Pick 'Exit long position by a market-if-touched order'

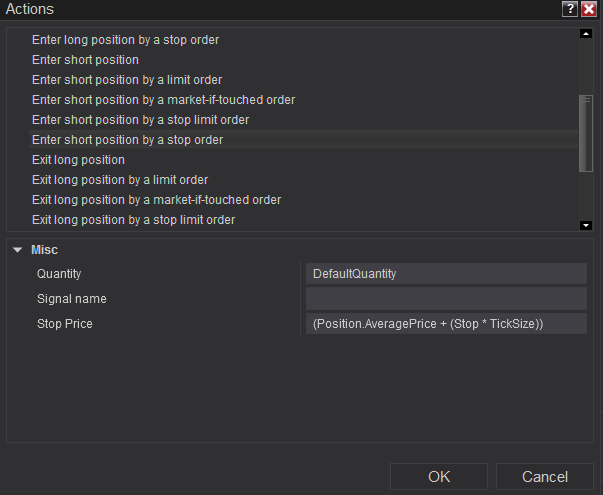pyautogui.click(x=156, y=200)
